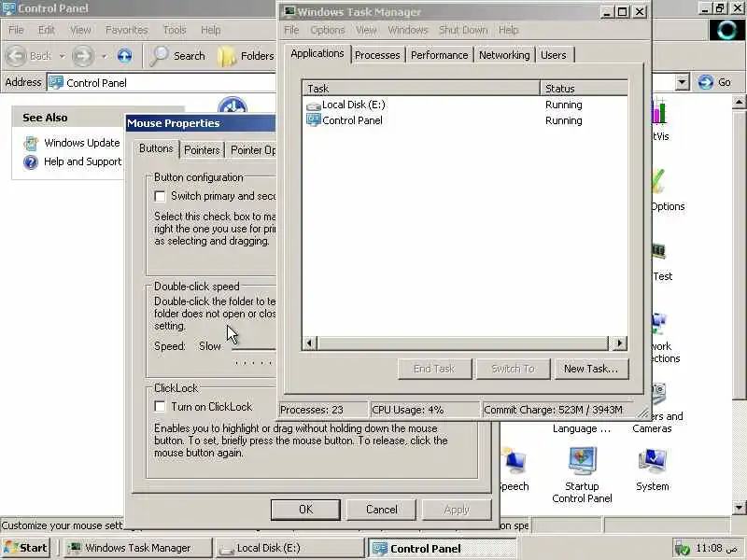Viewport: 747px width, 560px height.
Task: Click scroll-up arrow of Control Panel scrollbar
Action: [x=739, y=102]
